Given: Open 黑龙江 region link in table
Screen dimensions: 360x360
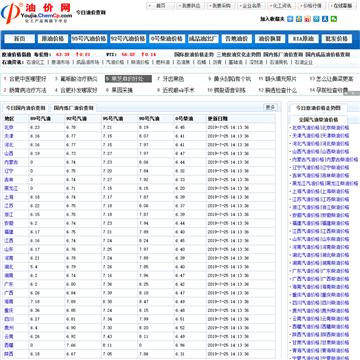Looking at the screenshot, I should pyautogui.click(x=11, y=188).
